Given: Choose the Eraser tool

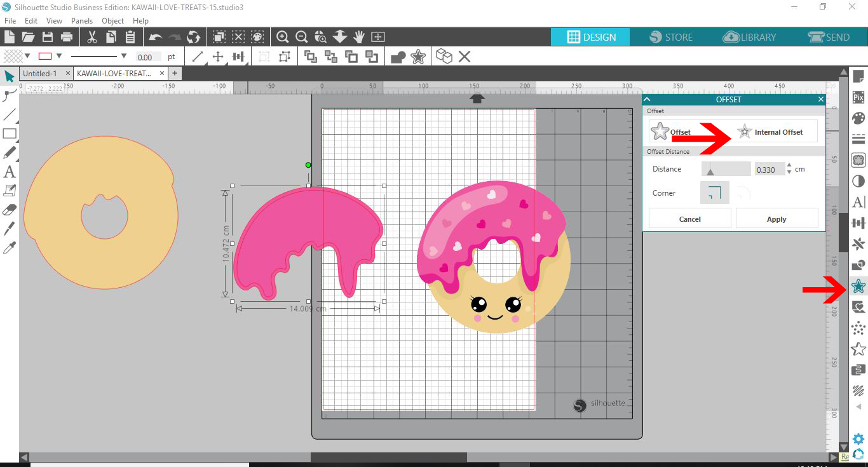Looking at the screenshot, I should [10, 209].
